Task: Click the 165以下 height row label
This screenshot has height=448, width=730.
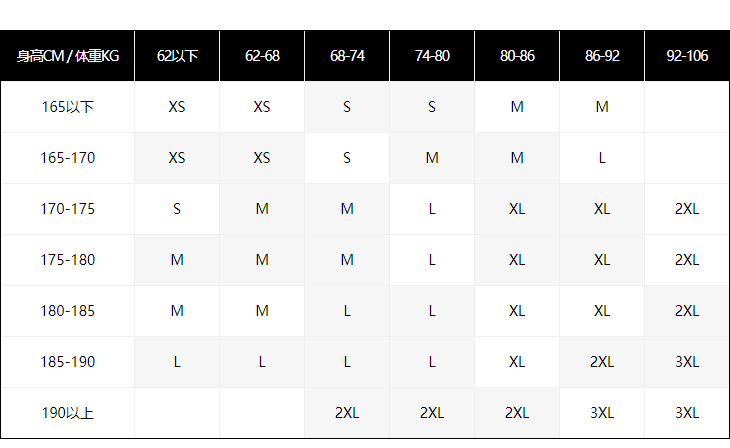Action: [67, 107]
